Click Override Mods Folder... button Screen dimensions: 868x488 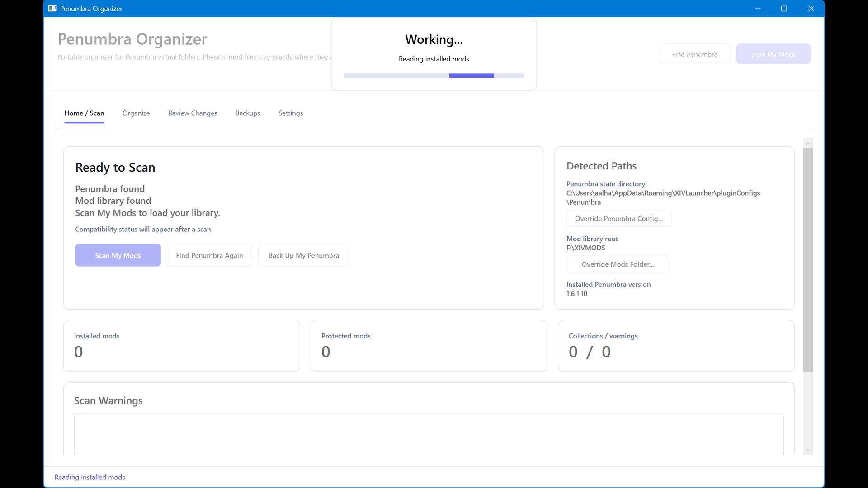pyautogui.click(x=618, y=264)
